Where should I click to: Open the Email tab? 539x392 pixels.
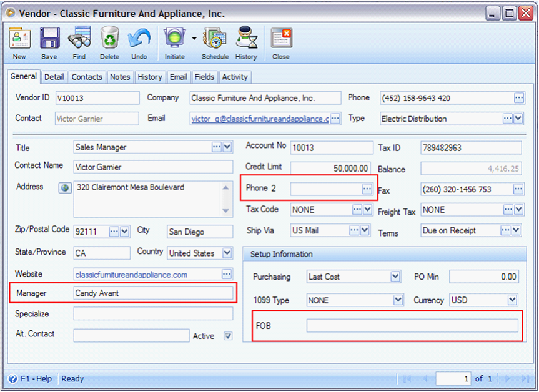179,77
